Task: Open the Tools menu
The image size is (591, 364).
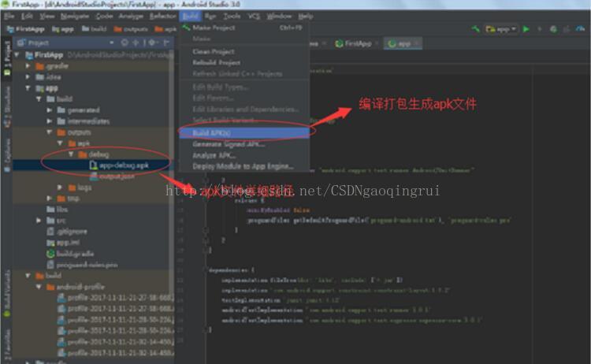Action: (x=232, y=17)
